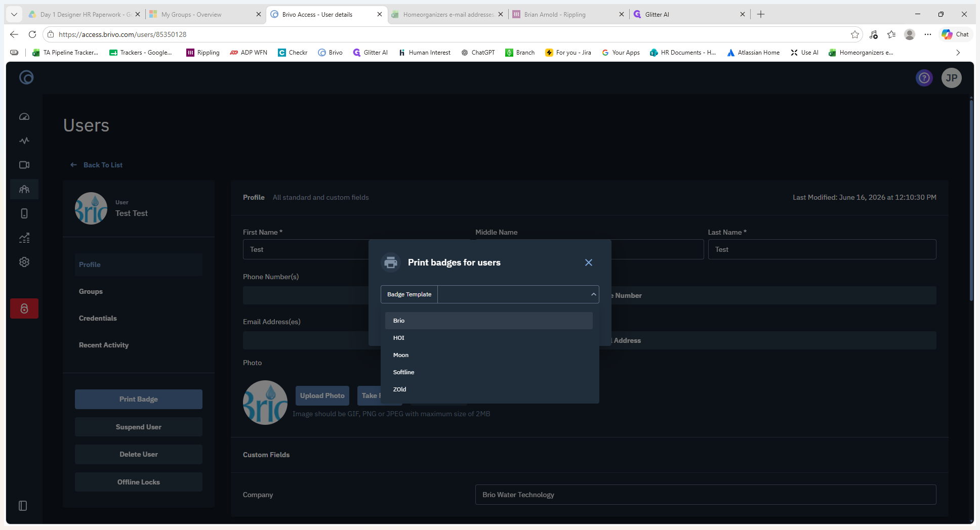980x530 pixels.
Task: Expand the bookmarks overflow chevron
Action: tap(958, 53)
